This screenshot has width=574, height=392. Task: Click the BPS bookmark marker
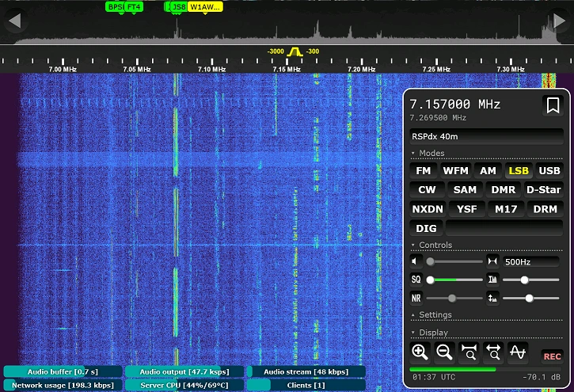point(115,6)
